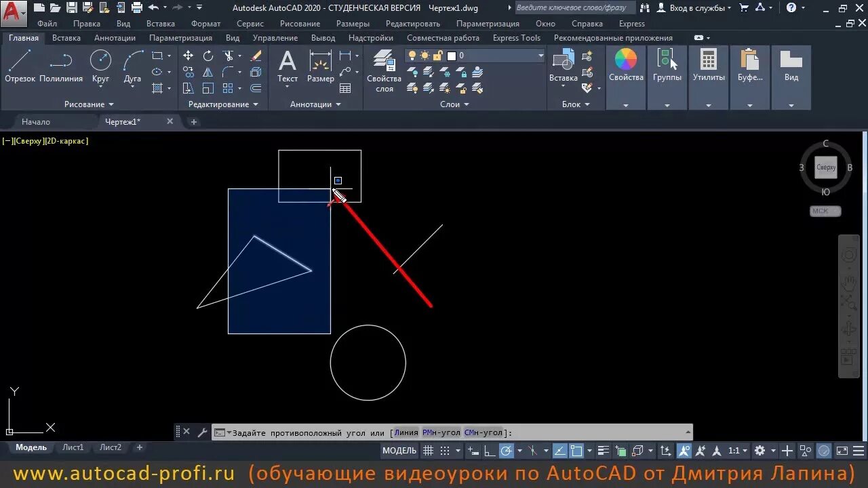Click the Rectangular Array tool
The width and height of the screenshot is (868, 488).
pos(228,88)
